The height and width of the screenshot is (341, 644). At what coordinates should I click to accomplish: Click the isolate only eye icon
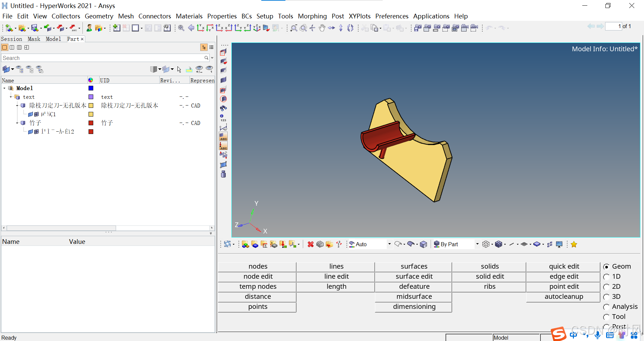coord(209,69)
